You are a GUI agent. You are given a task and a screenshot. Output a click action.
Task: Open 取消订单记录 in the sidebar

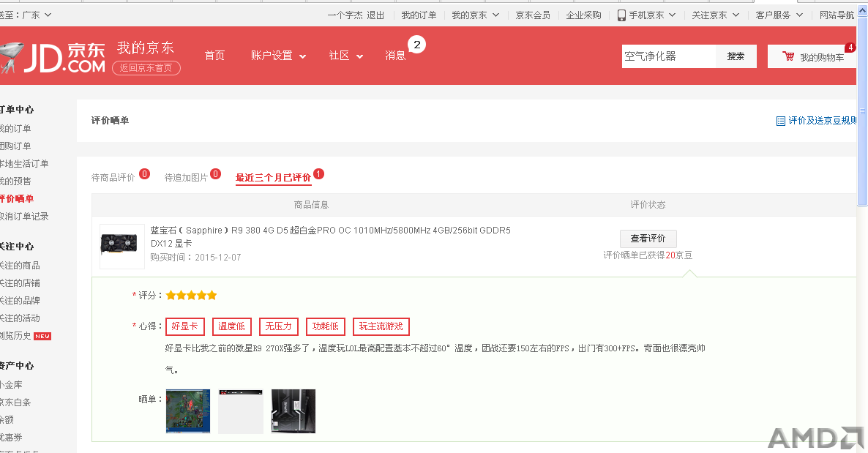tap(24, 217)
